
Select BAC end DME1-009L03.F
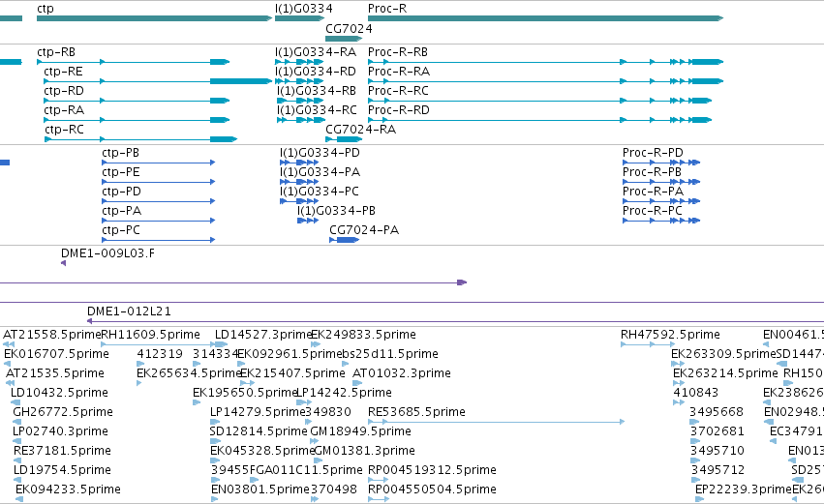(107, 253)
